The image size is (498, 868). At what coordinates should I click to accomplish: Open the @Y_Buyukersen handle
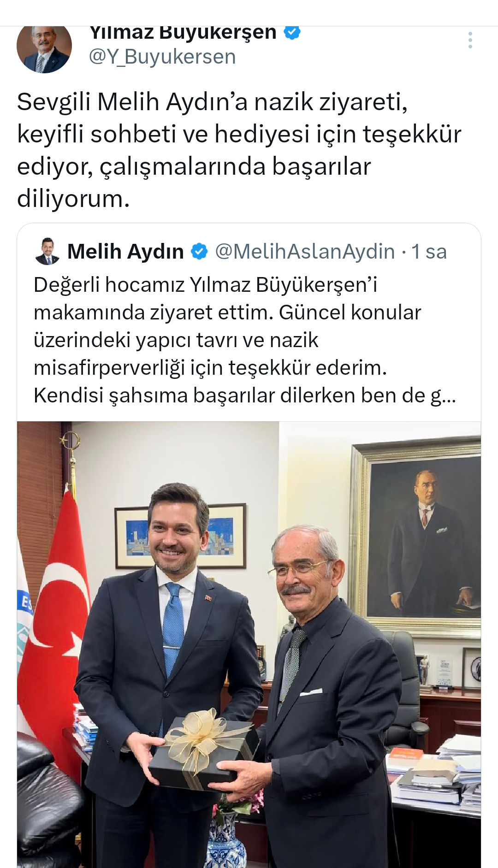tap(162, 57)
